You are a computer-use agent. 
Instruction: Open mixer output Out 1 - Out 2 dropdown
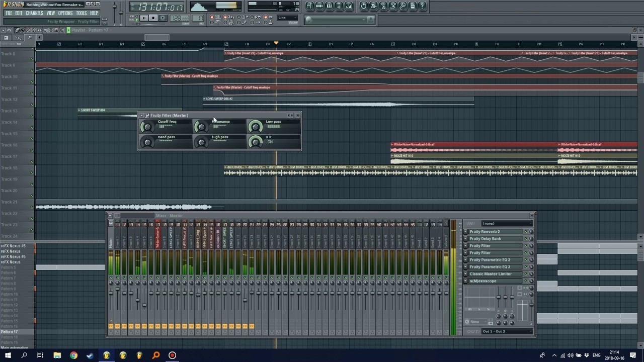pos(507,331)
